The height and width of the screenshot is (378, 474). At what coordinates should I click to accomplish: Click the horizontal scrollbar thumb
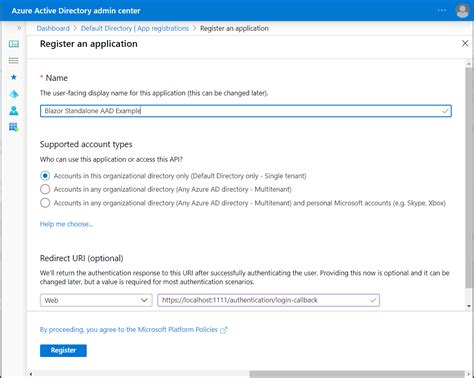pos(357,374)
